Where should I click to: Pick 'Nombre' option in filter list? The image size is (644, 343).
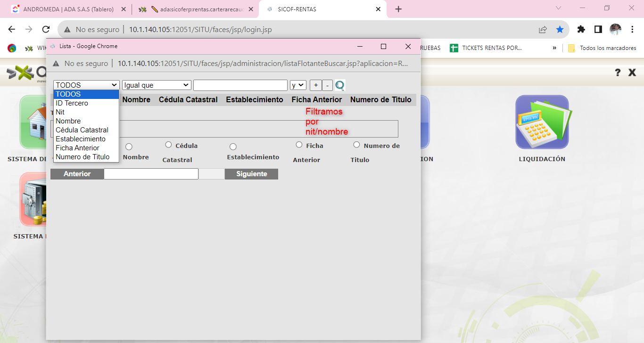(x=68, y=121)
